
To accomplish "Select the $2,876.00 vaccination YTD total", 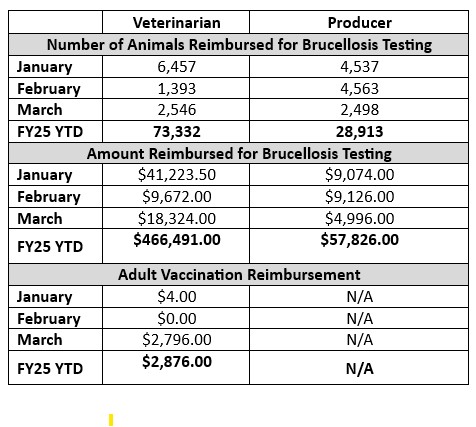I will click(177, 362).
